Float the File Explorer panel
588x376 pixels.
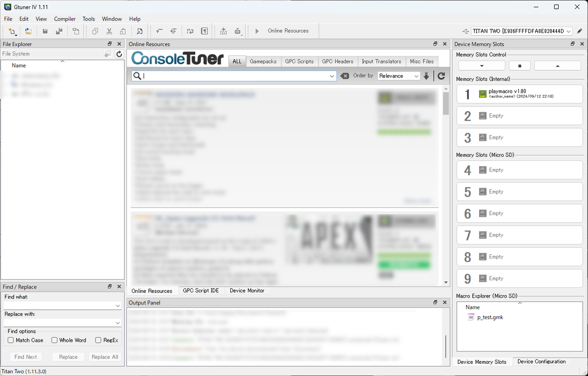[x=110, y=44]
